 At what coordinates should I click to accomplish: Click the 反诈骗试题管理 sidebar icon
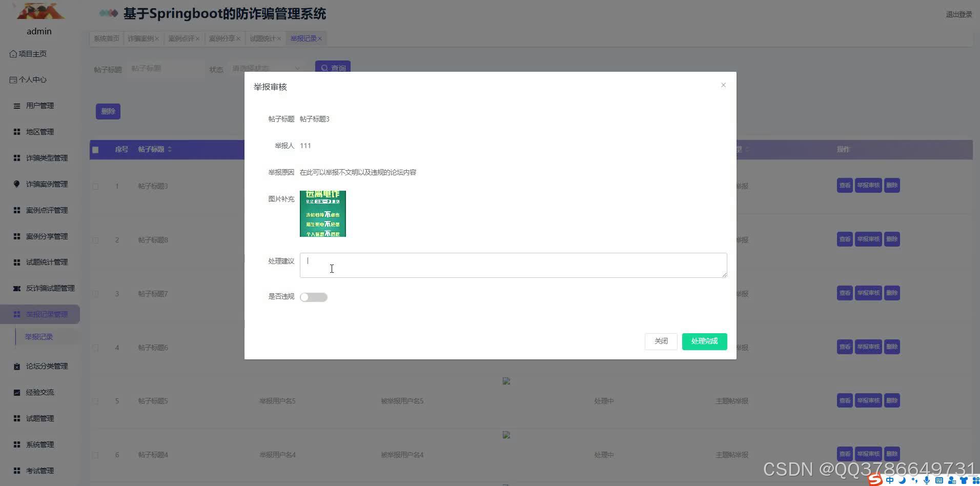pos(16,288)
